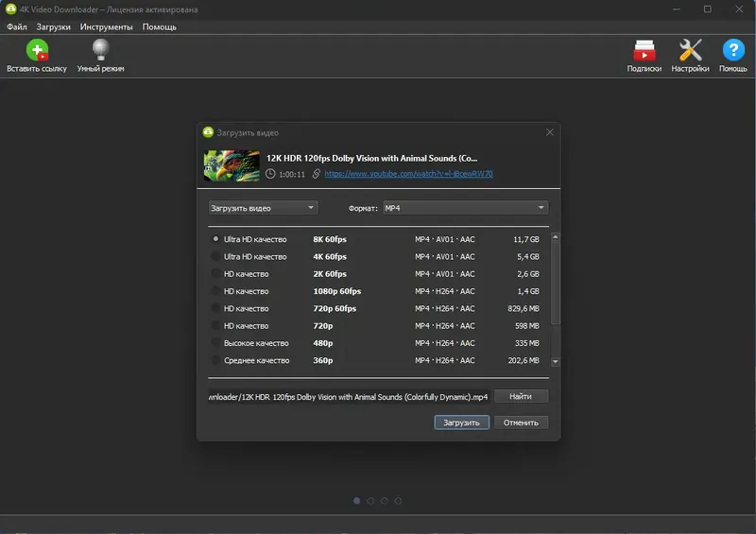Click the 2,6 GB size value

(528, 274)
